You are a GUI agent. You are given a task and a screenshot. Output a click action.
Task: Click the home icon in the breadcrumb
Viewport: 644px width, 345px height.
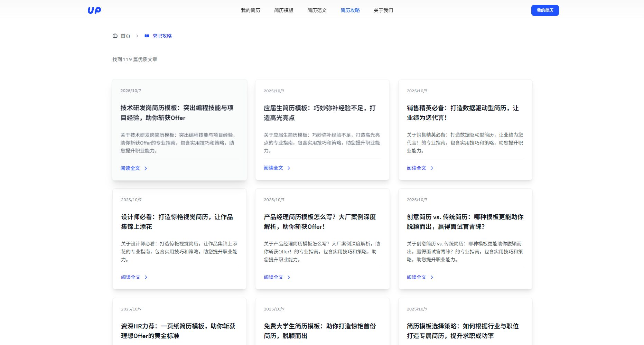coord(115,36)
